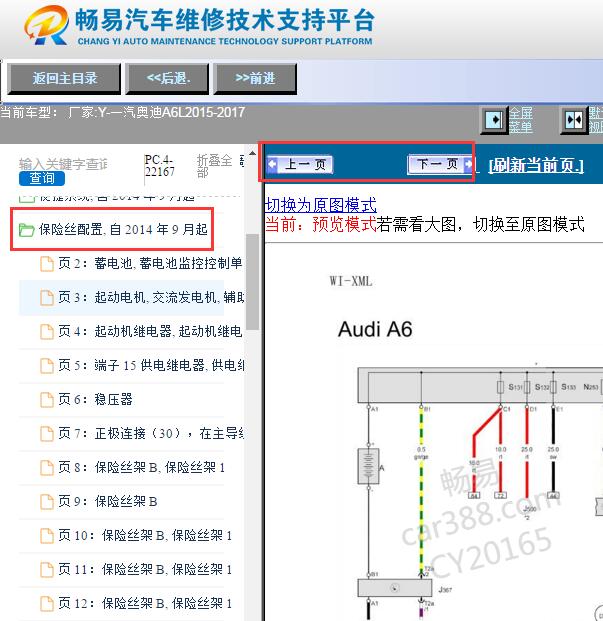Click the 刷新当前页 refresh link
The image size is (603, 621).
[536, 165]
